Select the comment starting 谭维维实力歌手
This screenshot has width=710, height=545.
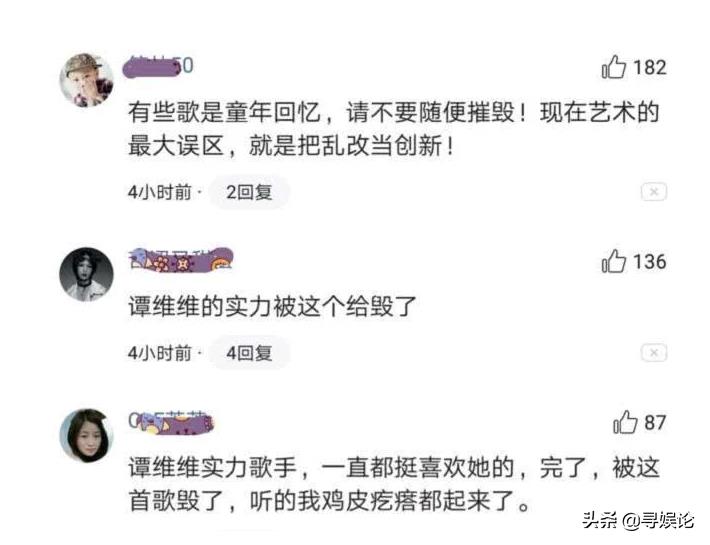point(393,484)
